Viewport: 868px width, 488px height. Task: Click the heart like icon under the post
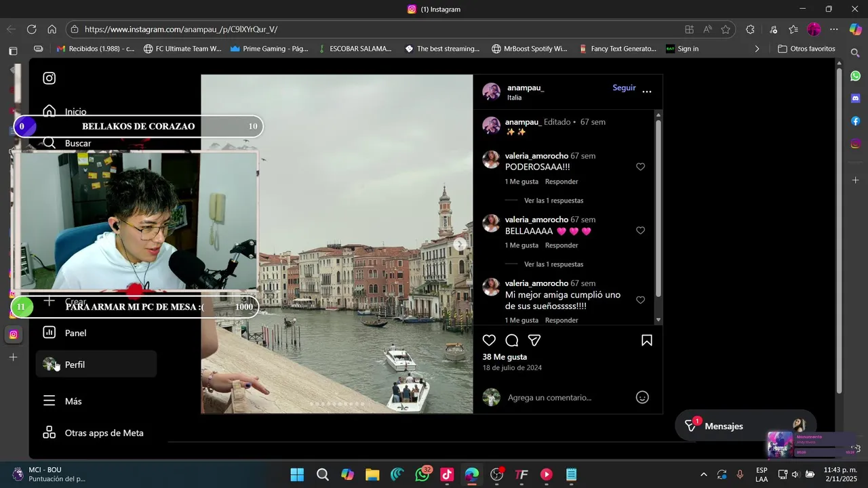[x=489, y=340]
